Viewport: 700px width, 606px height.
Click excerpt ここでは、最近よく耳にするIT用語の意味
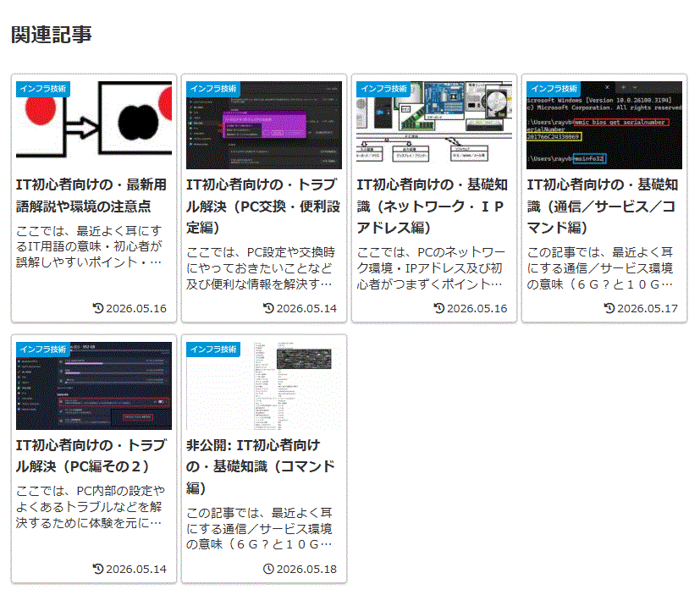(89, 246)
